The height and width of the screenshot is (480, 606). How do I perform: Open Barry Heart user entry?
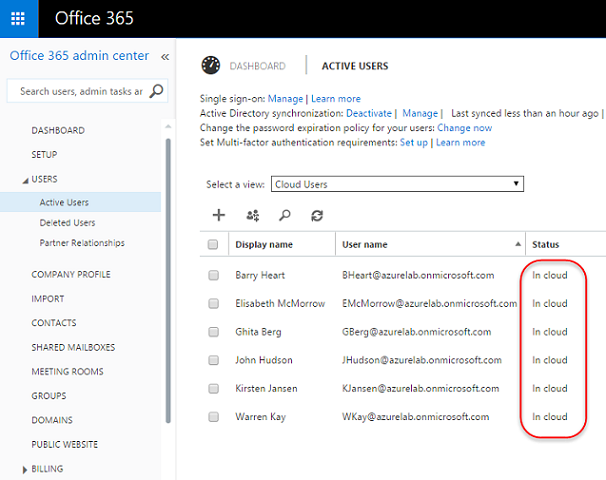coord(260,275)
